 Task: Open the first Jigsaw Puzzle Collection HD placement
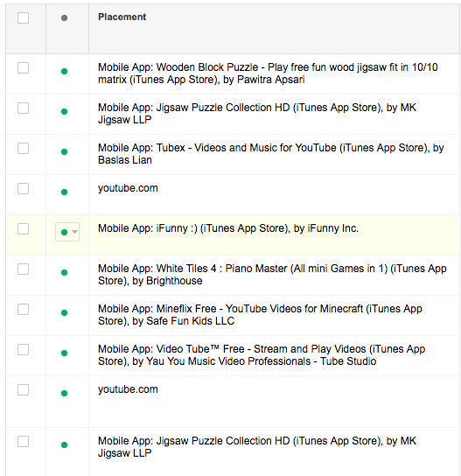(x=257, y=114)
